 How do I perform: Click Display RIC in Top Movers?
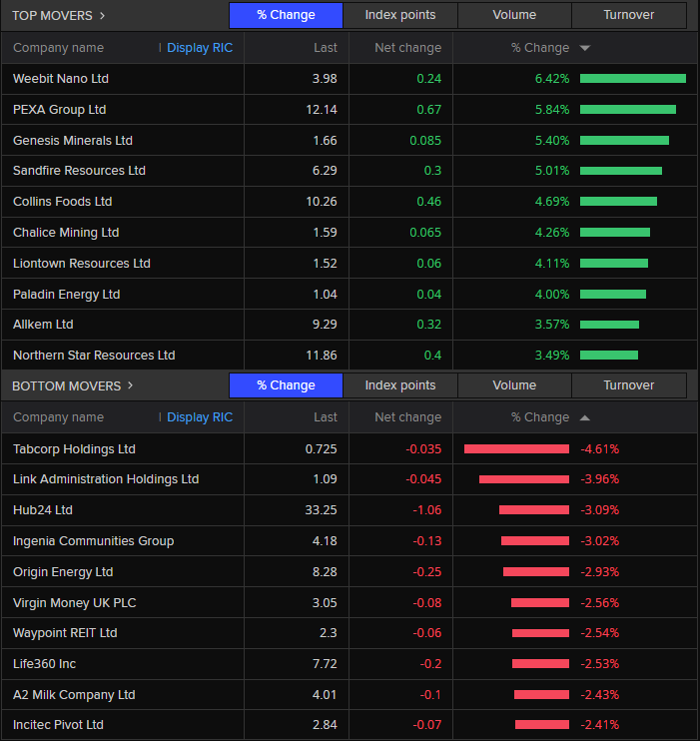(200, 48)
